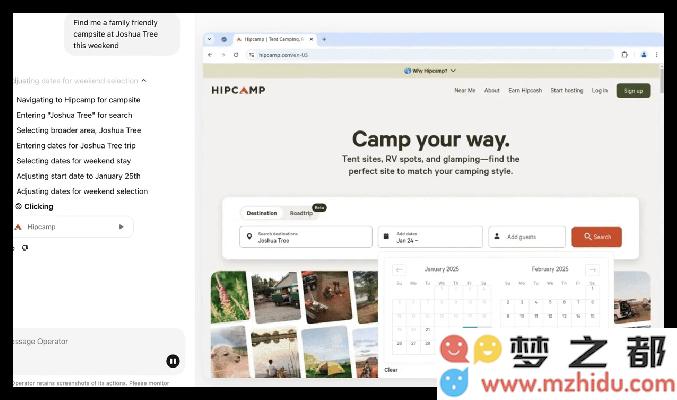Viewport: 677px width, 400px height.
Task: Open the browser extensions icon
Action: tap(624, 55)
